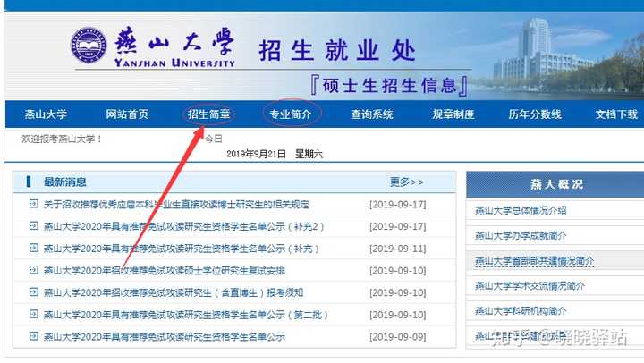This screenshot has width=644, height=363.
Task: Click 更多>> link in 最新消息 header
Action: tap(407, 181)
